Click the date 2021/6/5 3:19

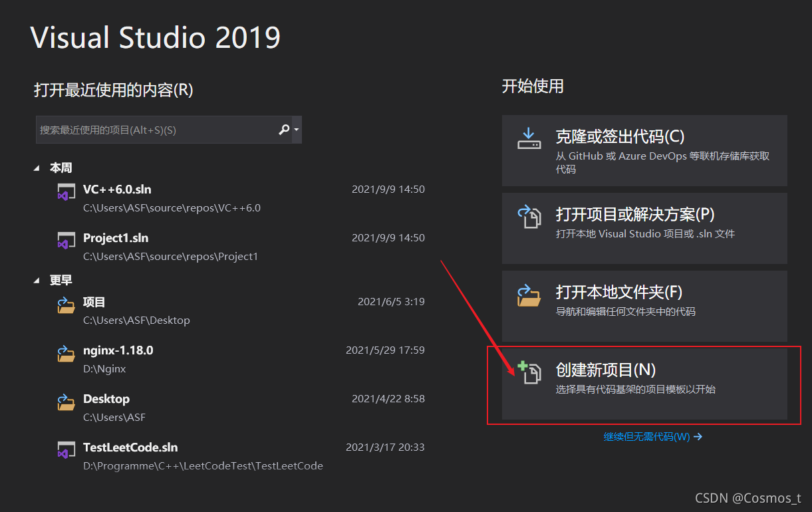(391, 301)
